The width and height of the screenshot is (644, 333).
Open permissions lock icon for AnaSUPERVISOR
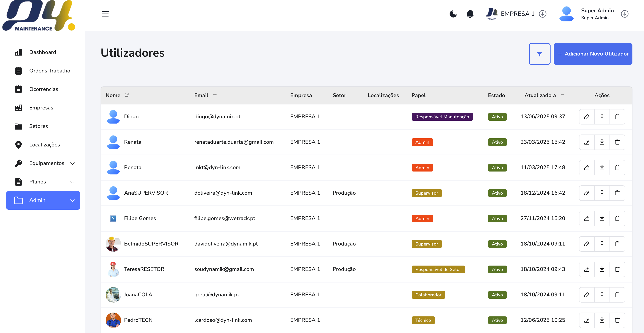pyautogui.click(x=602, y=193)
